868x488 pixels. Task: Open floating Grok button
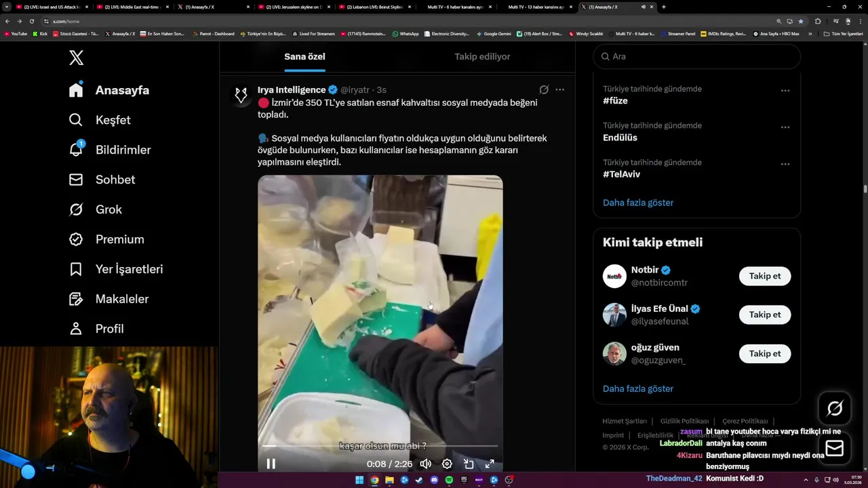835,408
